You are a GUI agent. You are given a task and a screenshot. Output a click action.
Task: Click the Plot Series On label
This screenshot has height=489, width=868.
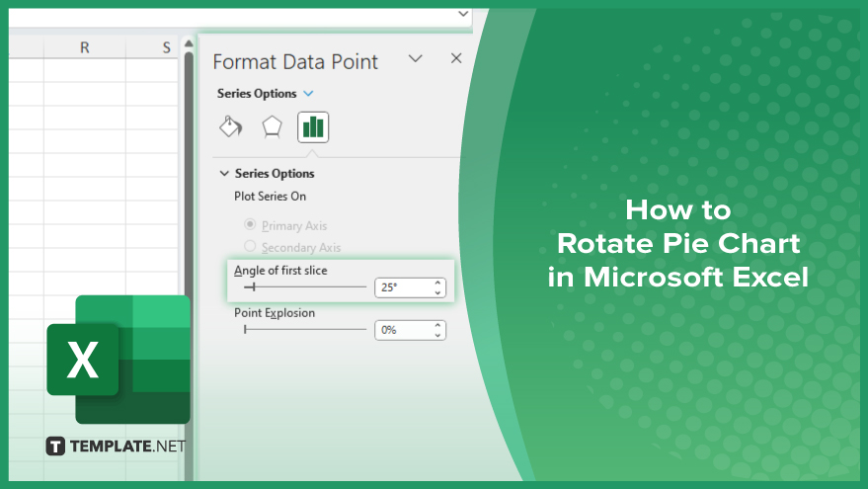click(270, 196)
